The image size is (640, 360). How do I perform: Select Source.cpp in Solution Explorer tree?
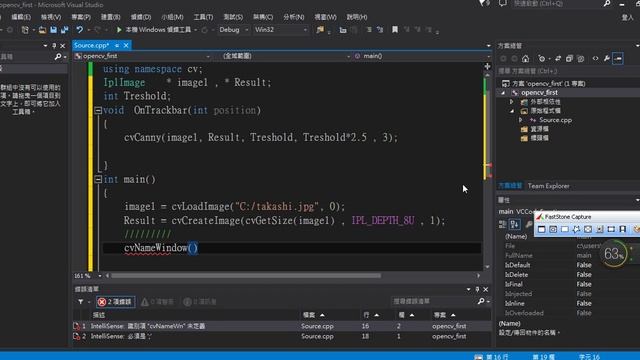(x=555, y=120)
